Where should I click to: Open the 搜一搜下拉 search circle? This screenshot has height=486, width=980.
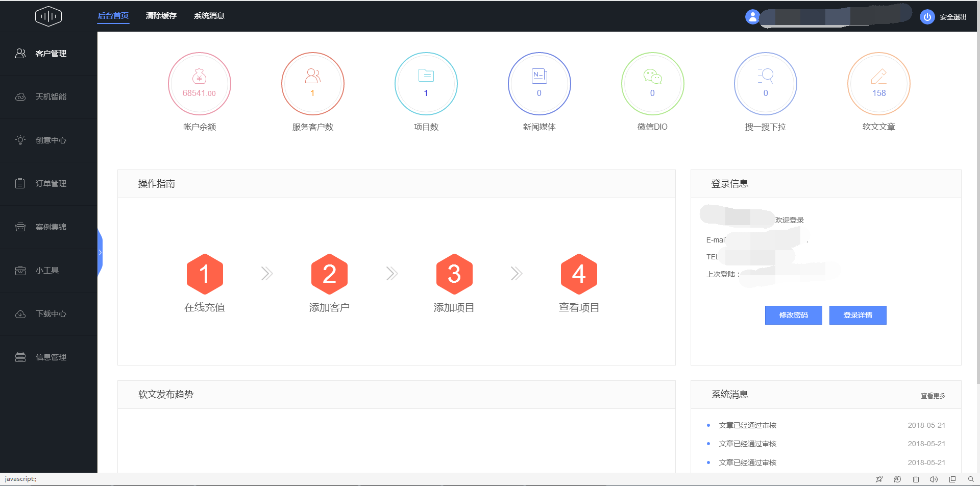[766, 84]
